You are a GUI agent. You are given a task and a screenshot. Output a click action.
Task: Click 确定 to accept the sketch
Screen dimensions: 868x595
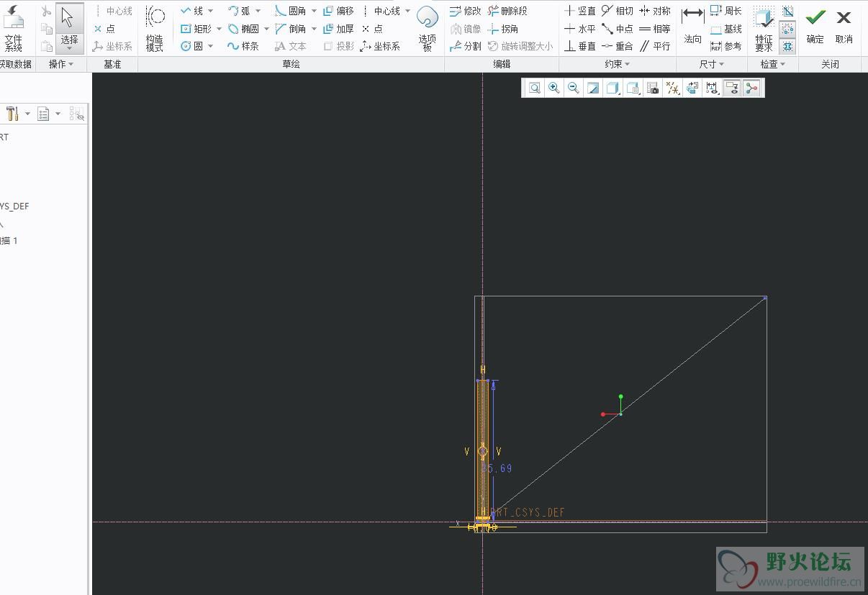[815, 25]
